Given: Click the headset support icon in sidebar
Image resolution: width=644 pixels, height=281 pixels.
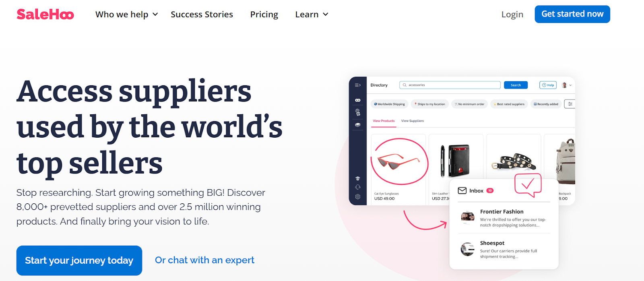Looking at the screenshot, I should point(357,187).
